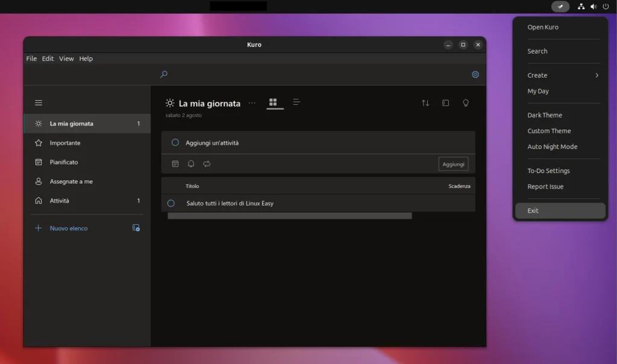This screenshot has width=617, height=364.
Task: Open the three-dots list options menu
Action: coord(252,103)
